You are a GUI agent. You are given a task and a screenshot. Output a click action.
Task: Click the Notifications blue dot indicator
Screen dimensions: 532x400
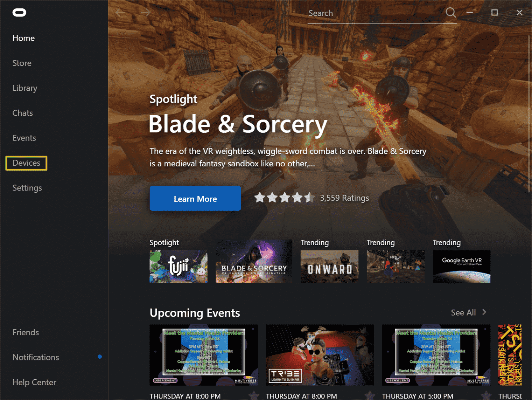100,357
